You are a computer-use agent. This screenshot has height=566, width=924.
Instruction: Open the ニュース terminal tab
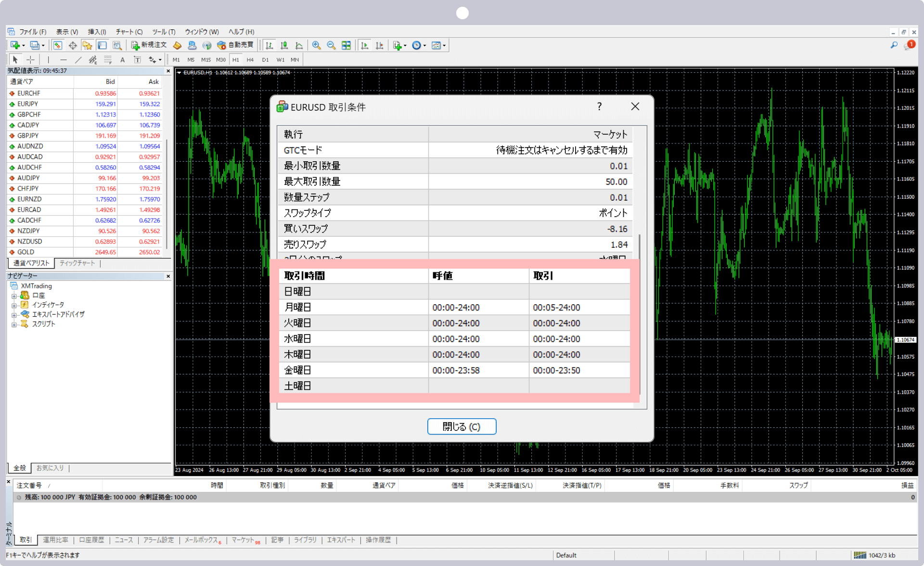pyautogui.click(x=124, y=540)
